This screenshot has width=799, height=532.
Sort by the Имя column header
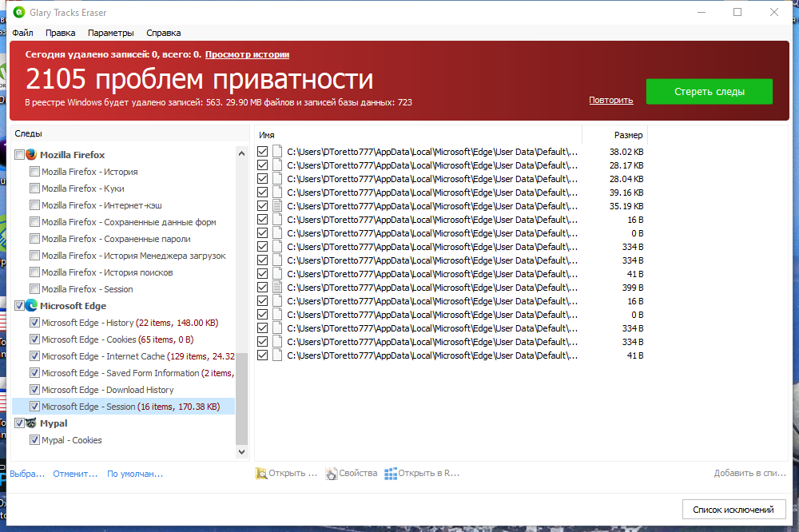pyautogui.click(x=418, y=135)
